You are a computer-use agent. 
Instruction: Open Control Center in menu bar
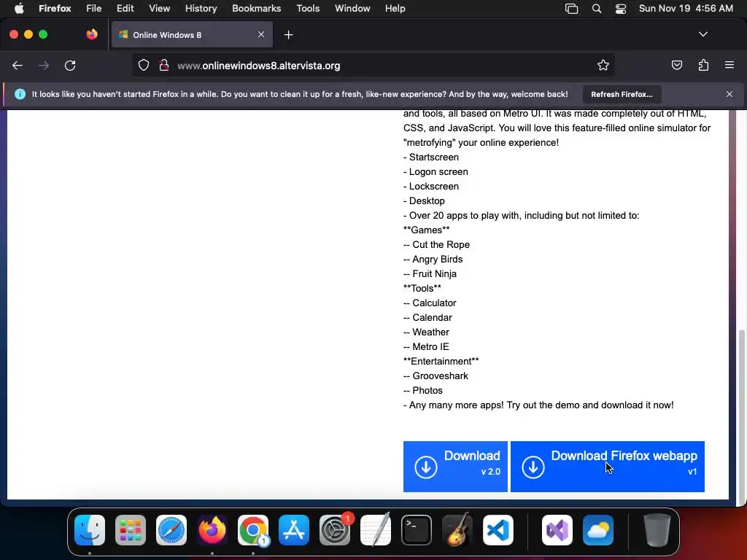pos(620,9)
